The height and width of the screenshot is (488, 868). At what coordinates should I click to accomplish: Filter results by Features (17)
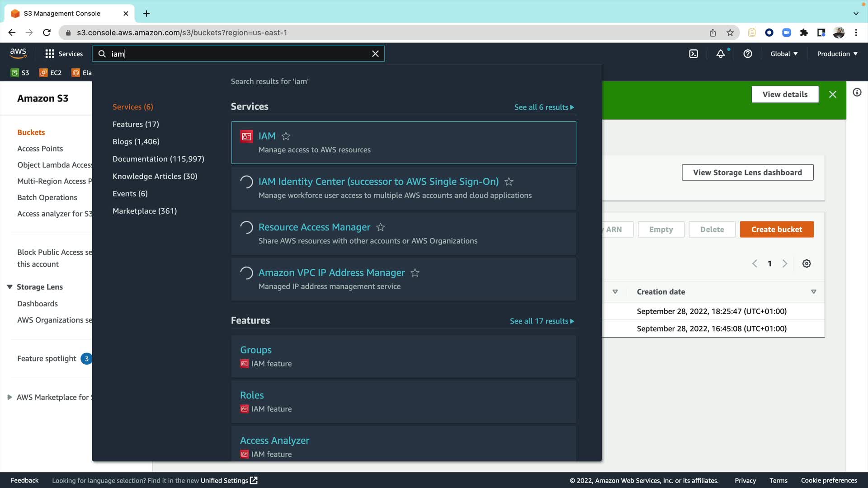coord(136,124)
